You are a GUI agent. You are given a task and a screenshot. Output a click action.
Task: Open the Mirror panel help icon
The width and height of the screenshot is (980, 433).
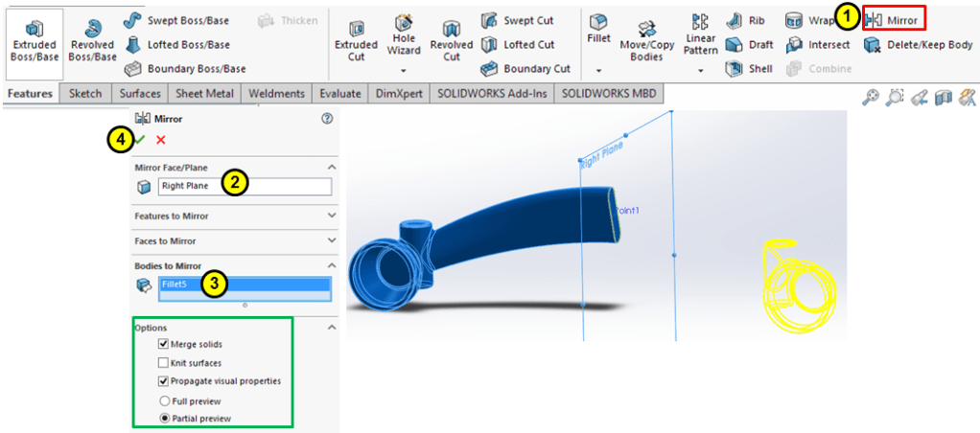tap(327, 119)
